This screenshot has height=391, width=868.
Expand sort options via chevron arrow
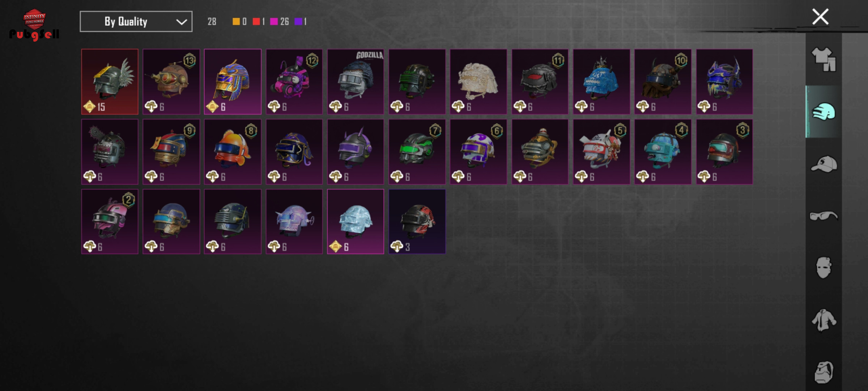click(x=181, y=22)
